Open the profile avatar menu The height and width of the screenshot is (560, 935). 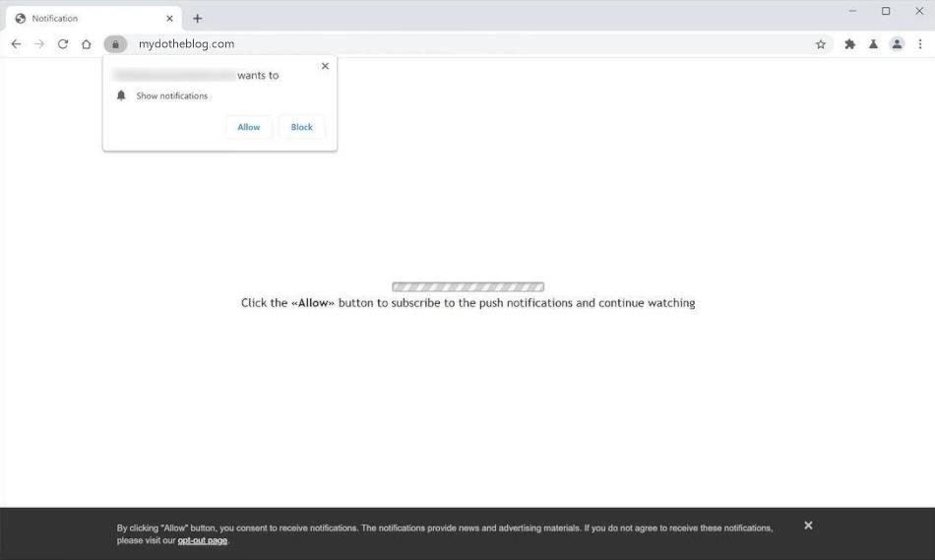897,44
